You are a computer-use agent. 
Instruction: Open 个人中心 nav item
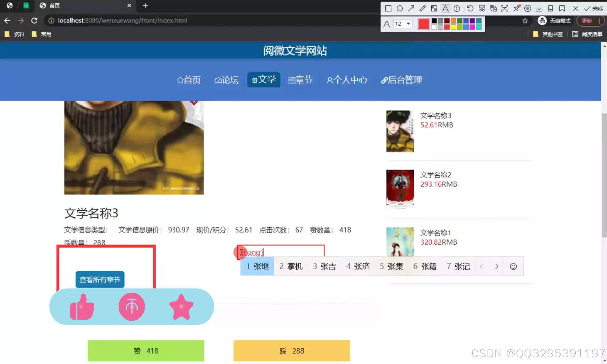tap(347, 80)
